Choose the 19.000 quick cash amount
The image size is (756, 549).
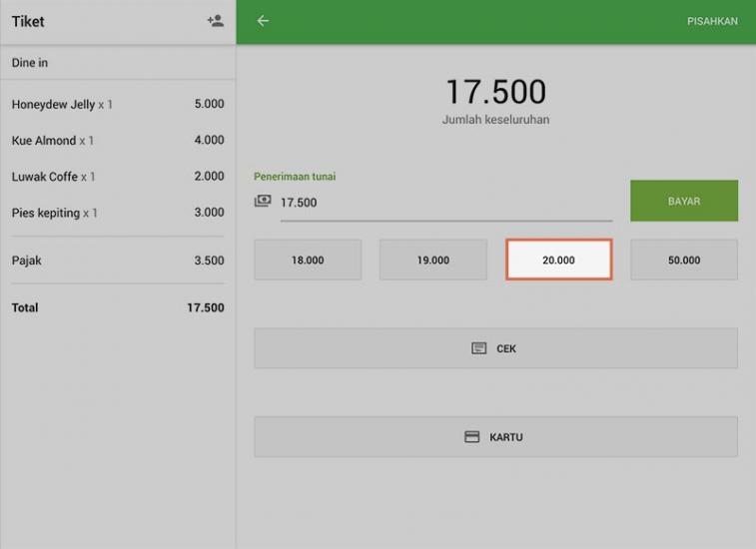click(432, 260)
